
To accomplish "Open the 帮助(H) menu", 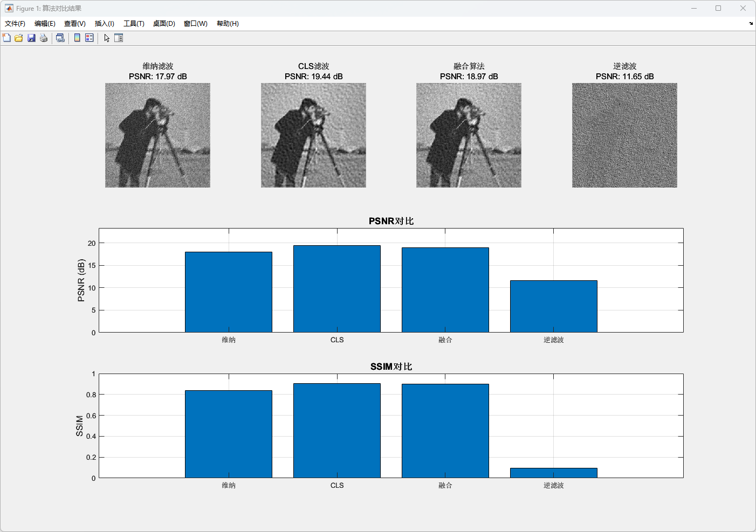I will coord(228,24).
